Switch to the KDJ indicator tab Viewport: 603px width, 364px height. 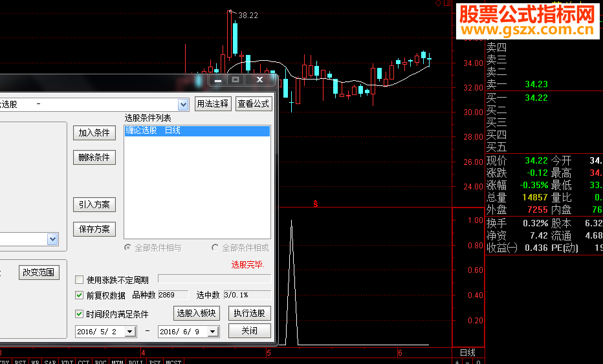point(67,361)
